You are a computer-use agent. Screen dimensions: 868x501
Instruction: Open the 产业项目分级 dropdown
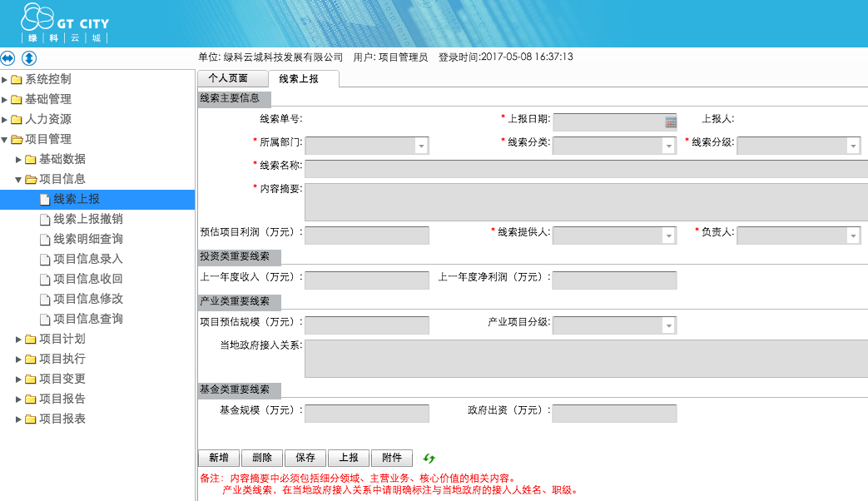click(x=668, y=325)
